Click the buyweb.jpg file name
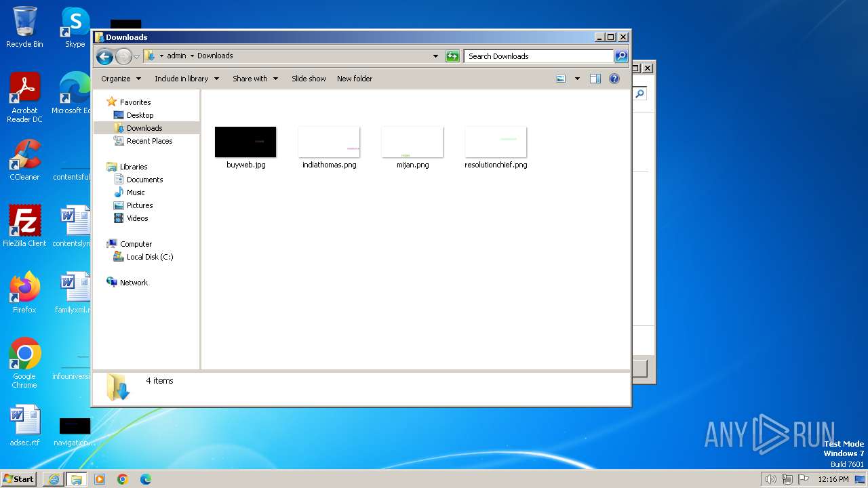868x488 pixels. coord(245,165)
